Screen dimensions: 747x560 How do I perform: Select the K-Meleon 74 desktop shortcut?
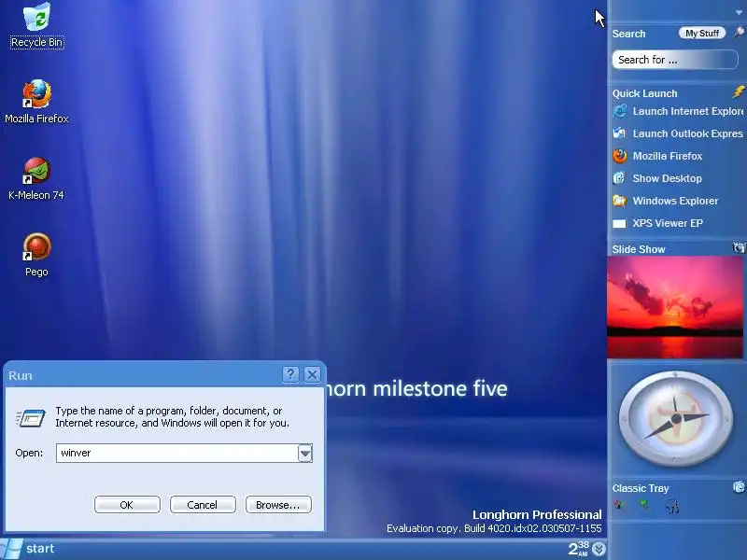coord(36,178)
